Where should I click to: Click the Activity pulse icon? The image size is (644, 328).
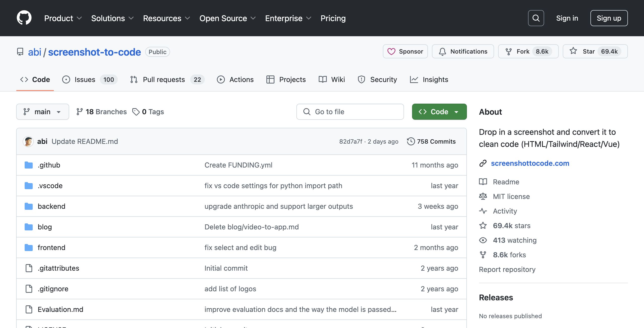click(483, 211)
